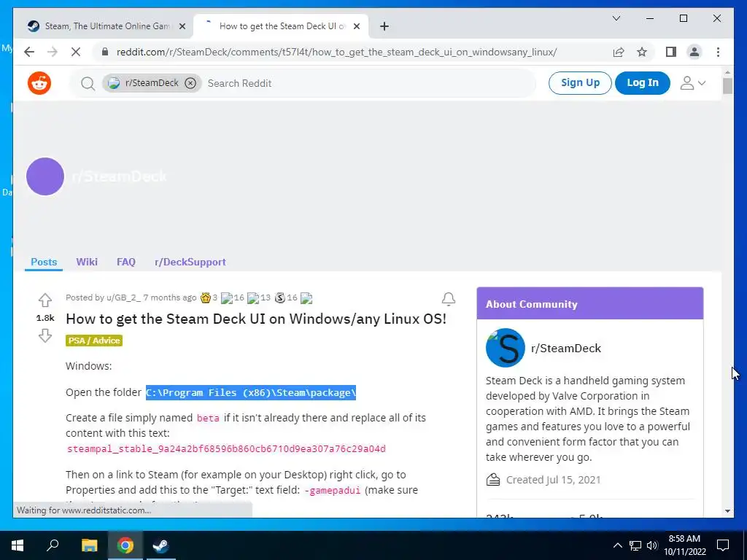747x560 pixels.
Task: Downvote the Steam Deck UI post
Action: point(45,335)
